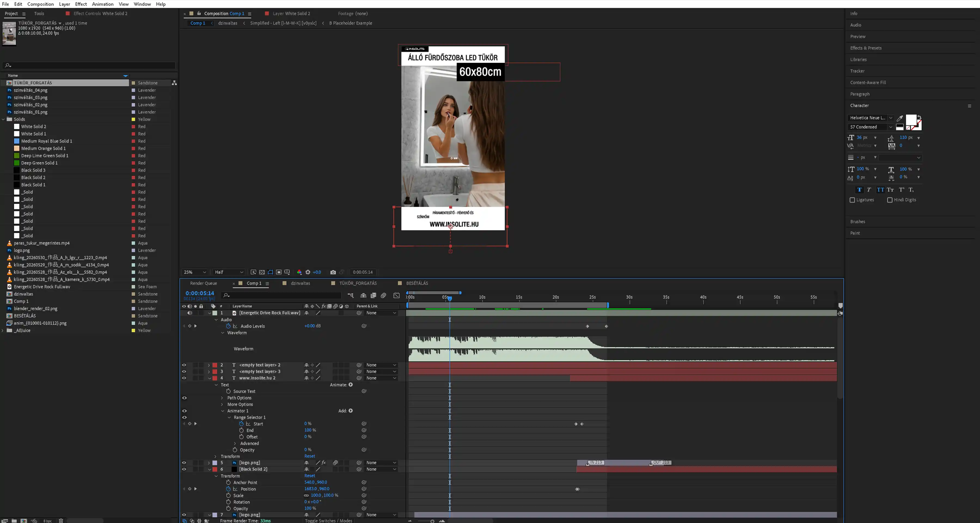Screen dimensions: 980x523
Task: Click Reset for Black Solid 2 Transform
Action: click(x=310, y=476)
